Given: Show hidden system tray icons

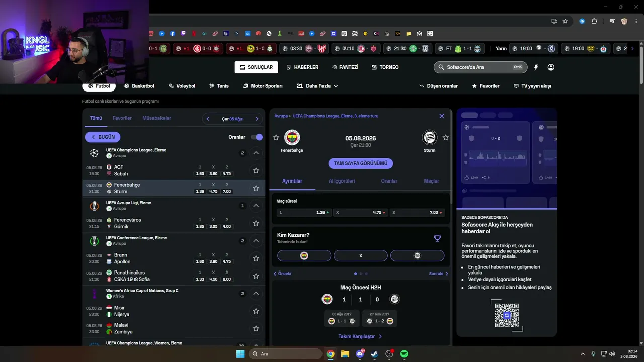Looking at the screenshot, I should 583,354.
